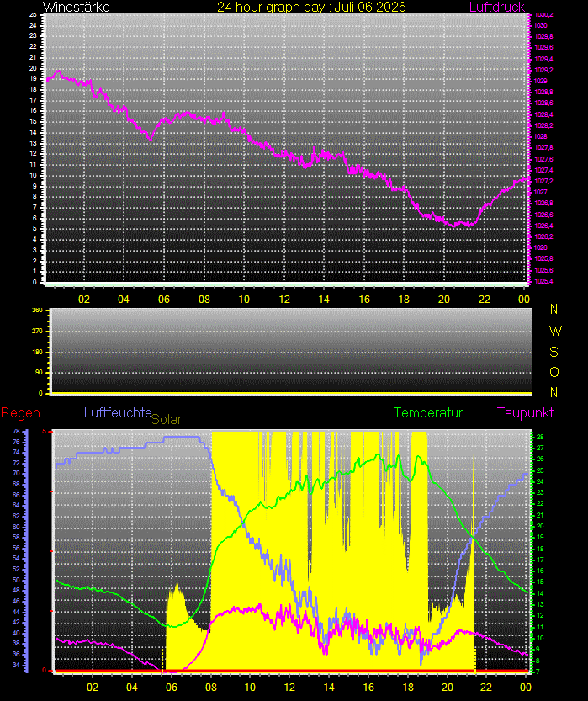This screenshot has width=588, height=701.
Task: Click the 28 value on the Temperatur scale
Action: 540,437
